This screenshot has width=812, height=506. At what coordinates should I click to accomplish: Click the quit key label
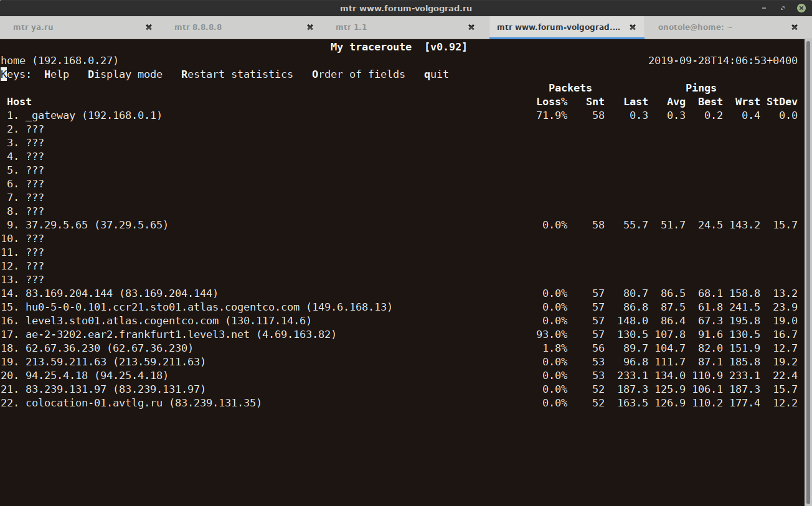coord(436,74)
